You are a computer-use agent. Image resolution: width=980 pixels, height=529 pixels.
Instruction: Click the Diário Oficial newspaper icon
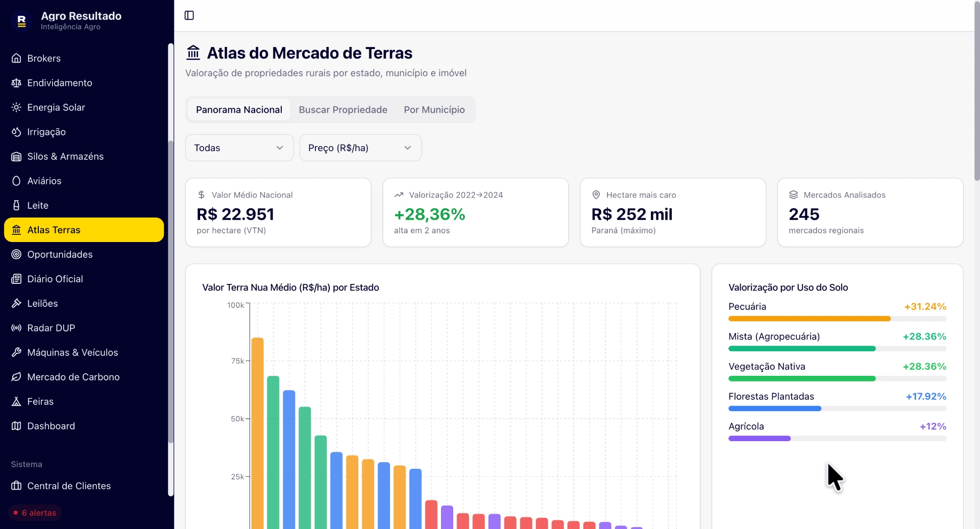[x=16, y=279]
